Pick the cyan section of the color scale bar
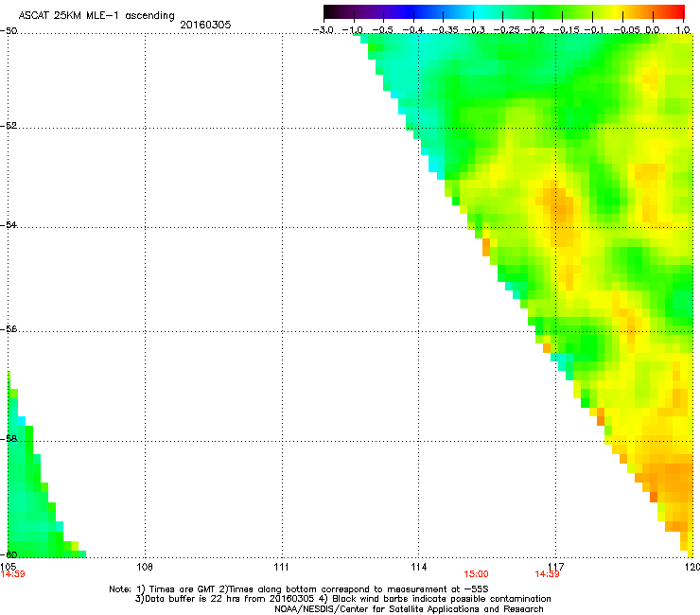Screen dimensions: 700x615 click(478, 11)
